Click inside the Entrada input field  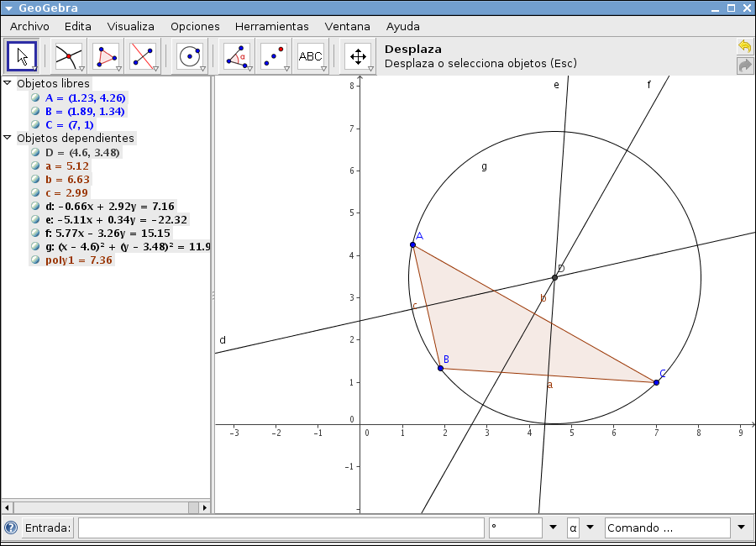(277, 528)
